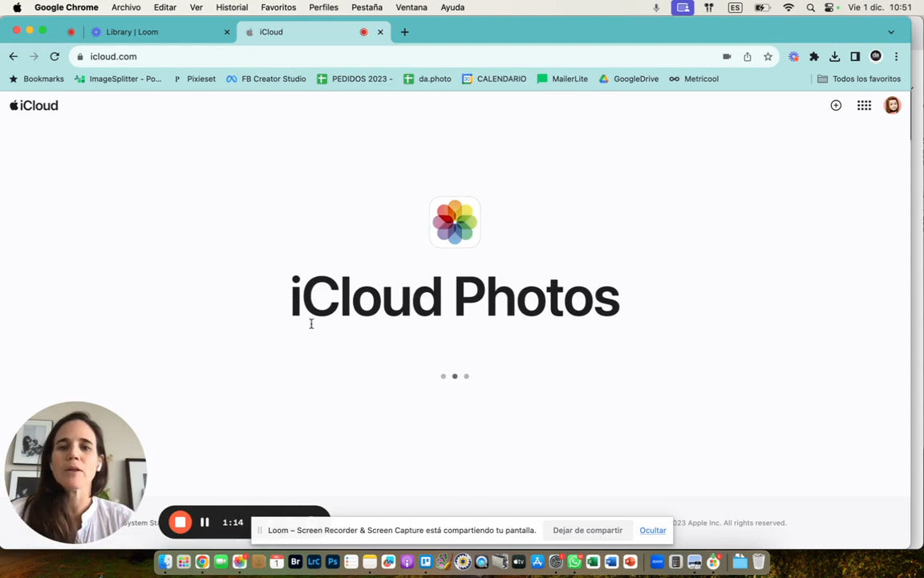Reload the iCloud page
This screenshot has height=578, width=924.
point(55,56)
